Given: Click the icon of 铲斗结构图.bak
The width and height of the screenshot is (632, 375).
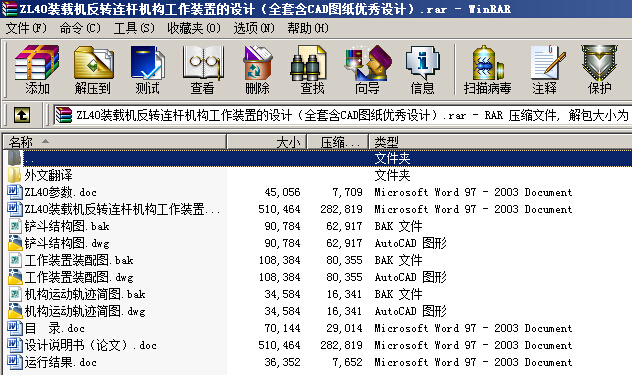Looking at the screenshot, I should [x=15, y=226].
